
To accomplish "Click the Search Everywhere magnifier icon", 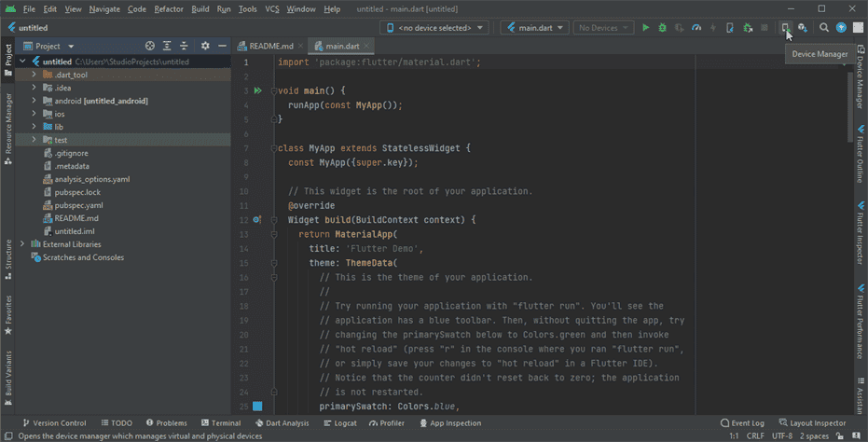I will pyautogui.click(x=824, y=28).
